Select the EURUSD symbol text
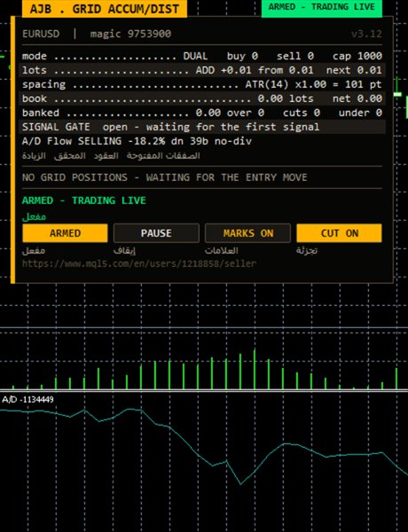 pos(41,34)
